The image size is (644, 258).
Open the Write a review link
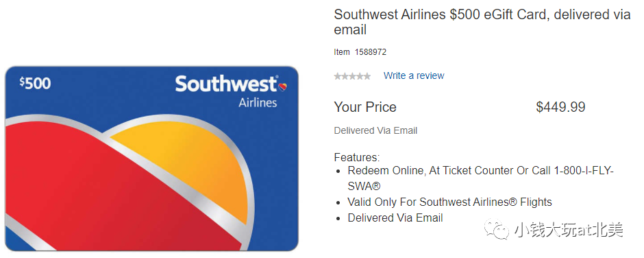coord(414,75)
